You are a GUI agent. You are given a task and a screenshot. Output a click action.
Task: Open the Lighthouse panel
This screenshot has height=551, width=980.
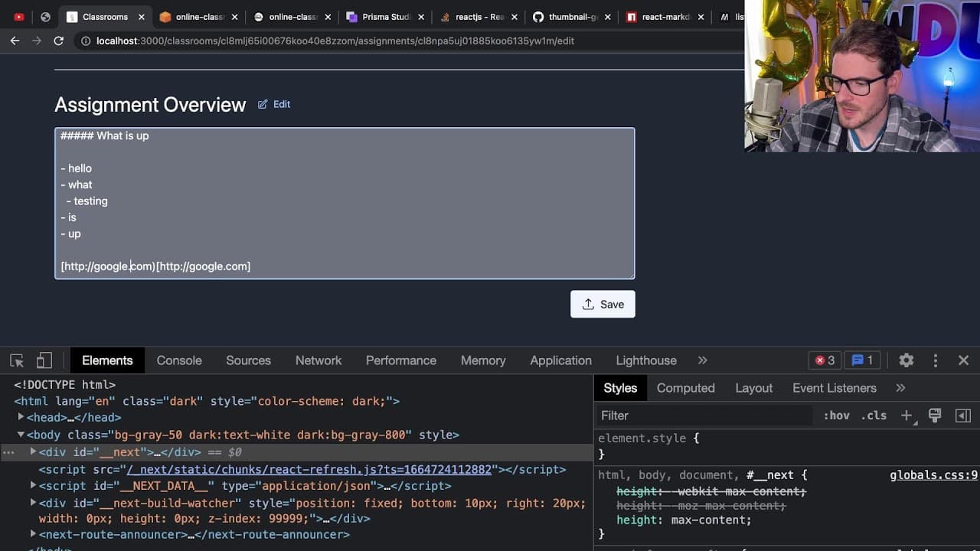pos(646,360)
